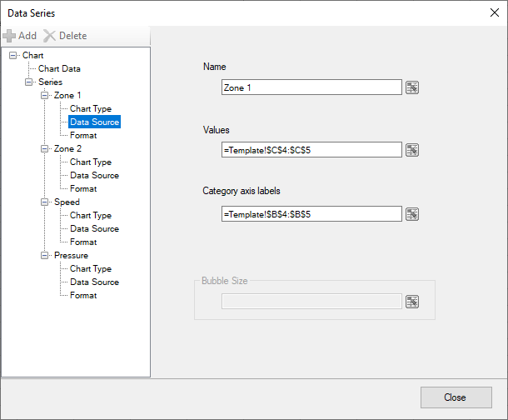The width and height of the screenshot is (508, 420).
Task: Open Chart Type under Zone 2
Action: (91, 162)
